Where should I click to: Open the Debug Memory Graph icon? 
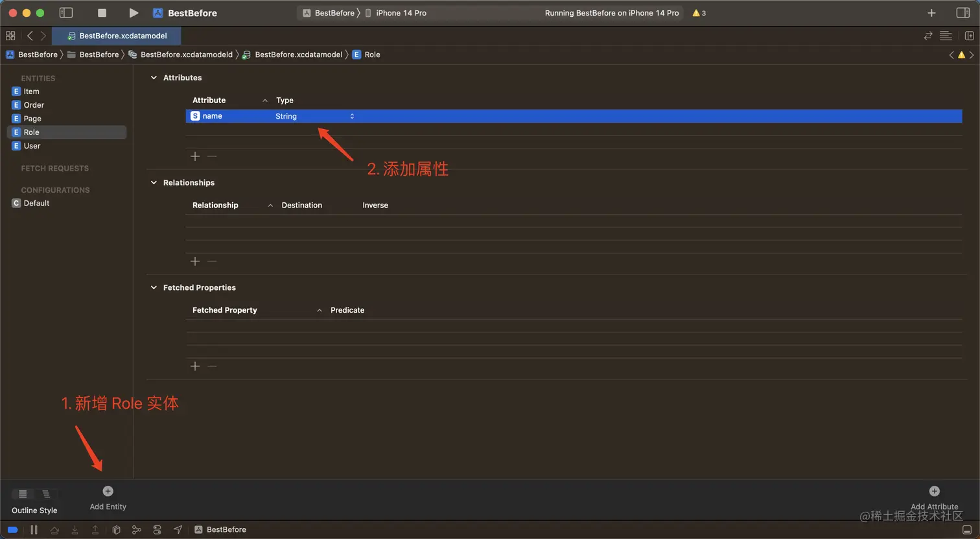tap(136, 530)
